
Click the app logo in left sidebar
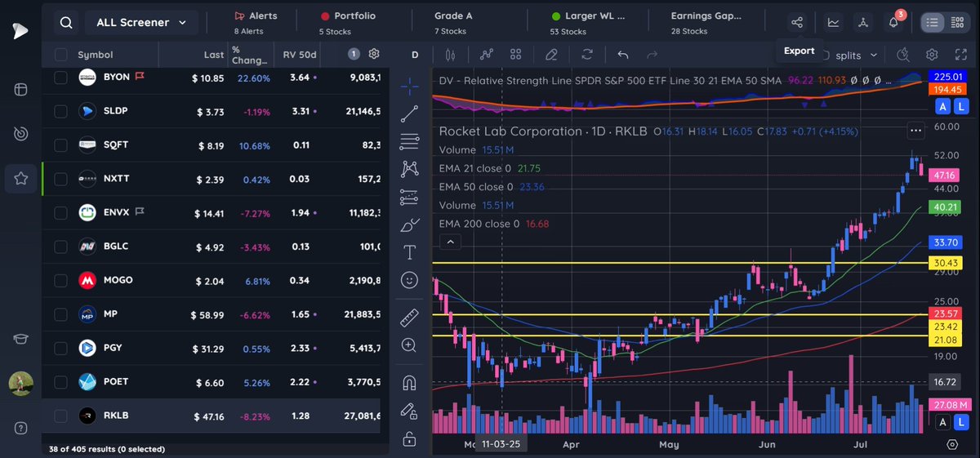point(20,30)
